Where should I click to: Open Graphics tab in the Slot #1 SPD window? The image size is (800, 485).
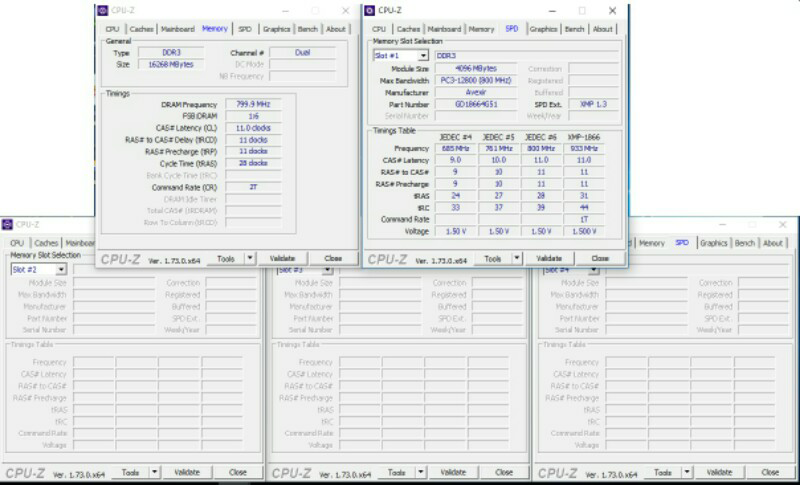pos(543,29)
